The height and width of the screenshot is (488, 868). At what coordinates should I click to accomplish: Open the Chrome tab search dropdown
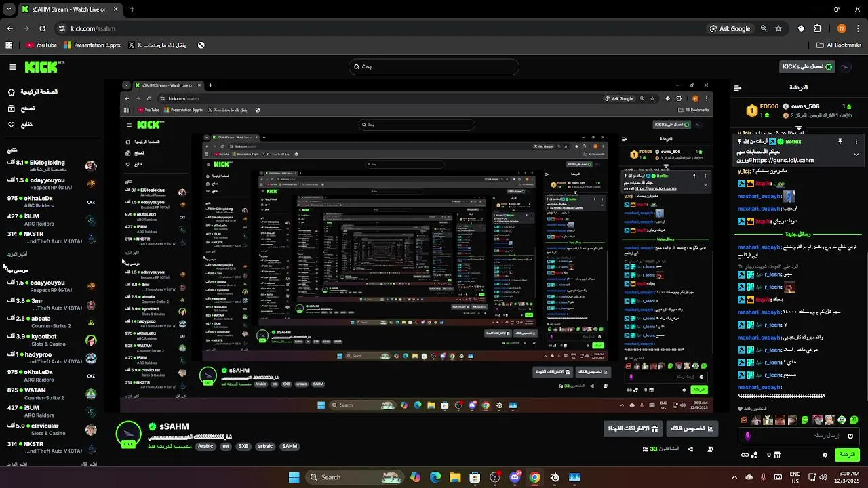9,9
